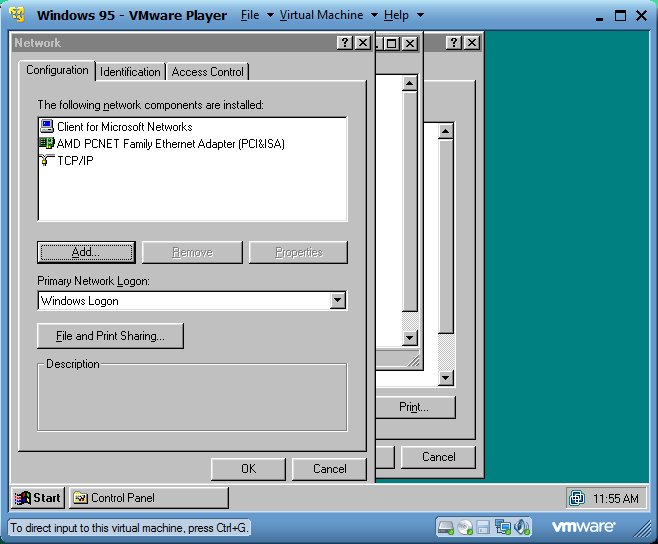
Task: Click scroll down arrow in middle window
Action: pos(409,337)
